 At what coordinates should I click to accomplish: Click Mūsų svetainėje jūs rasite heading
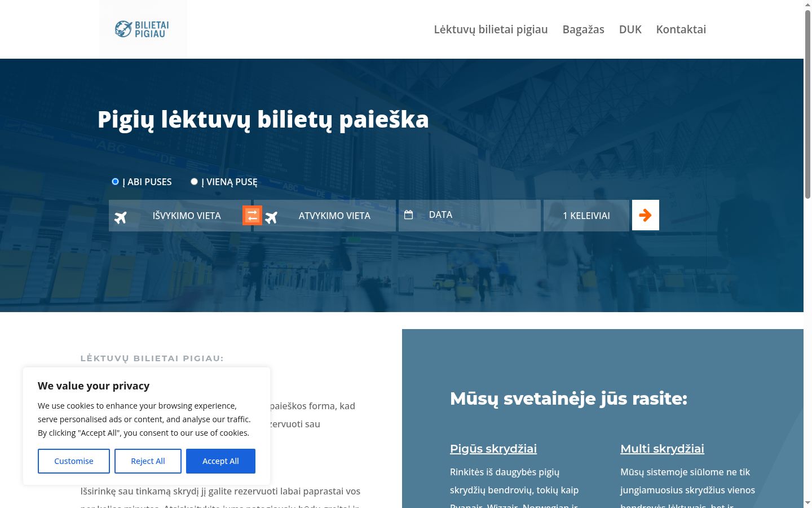click(x=568, y=398)
